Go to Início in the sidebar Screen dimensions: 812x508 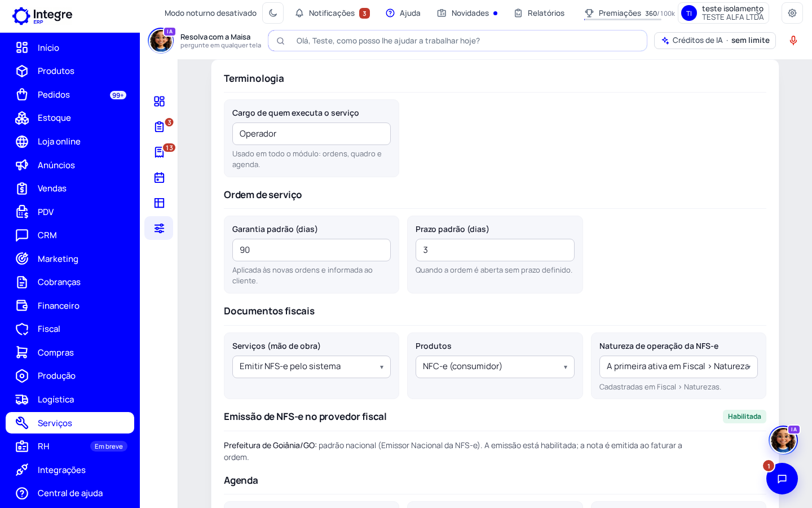pyautogui.click(x=70, y=47)
